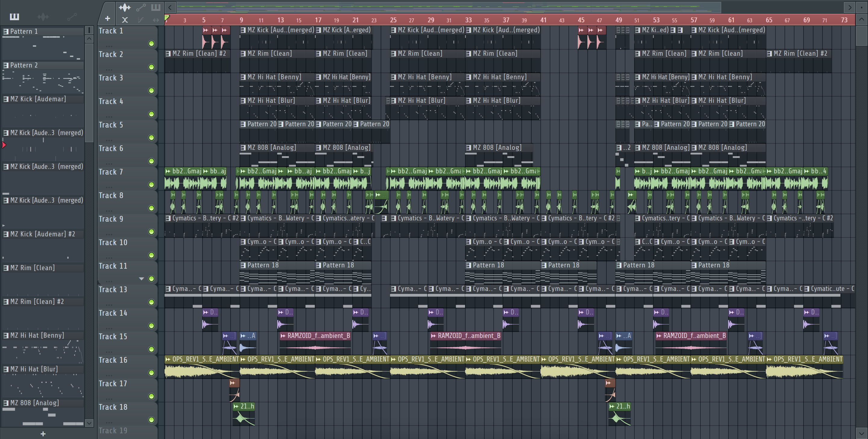Show audio clips in the picker panel
Viewport: 868px width, 439px height.
43,17
